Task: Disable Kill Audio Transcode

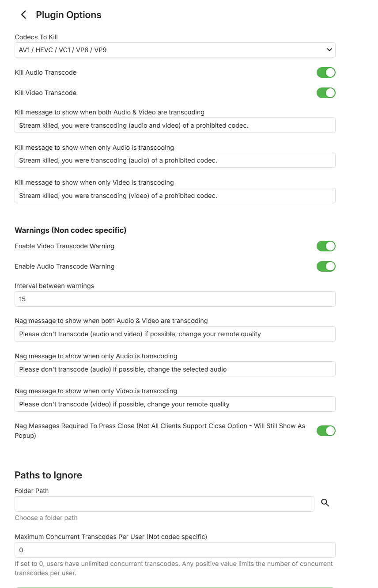Action: [325, 72]
